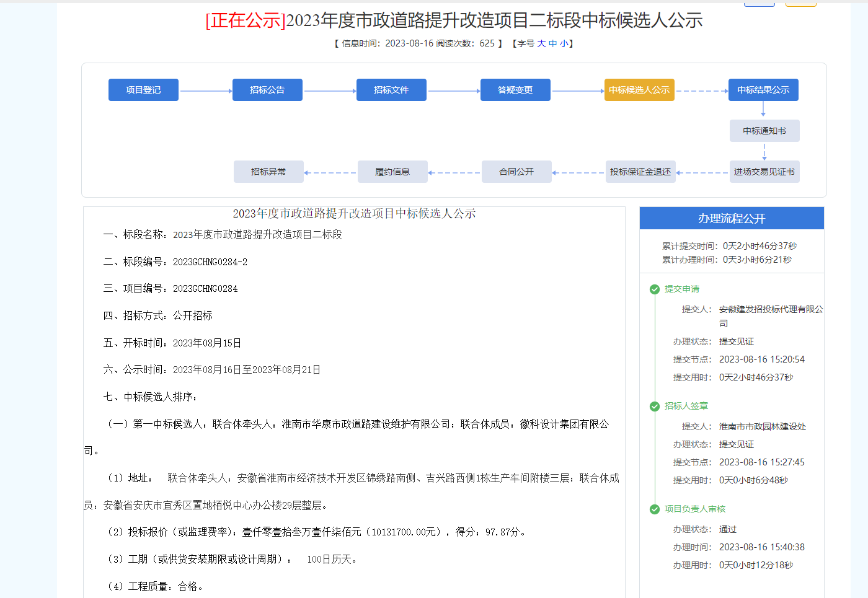
Task: Click the 开标时间 2023年08月15日 line
Action: [172, 343]
